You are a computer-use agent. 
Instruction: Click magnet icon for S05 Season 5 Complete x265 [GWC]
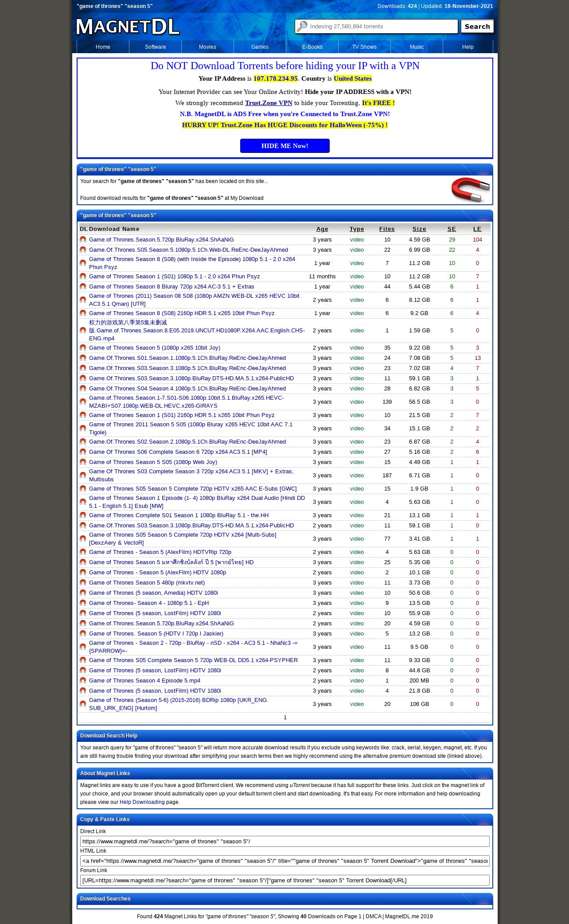coord(83,489)
